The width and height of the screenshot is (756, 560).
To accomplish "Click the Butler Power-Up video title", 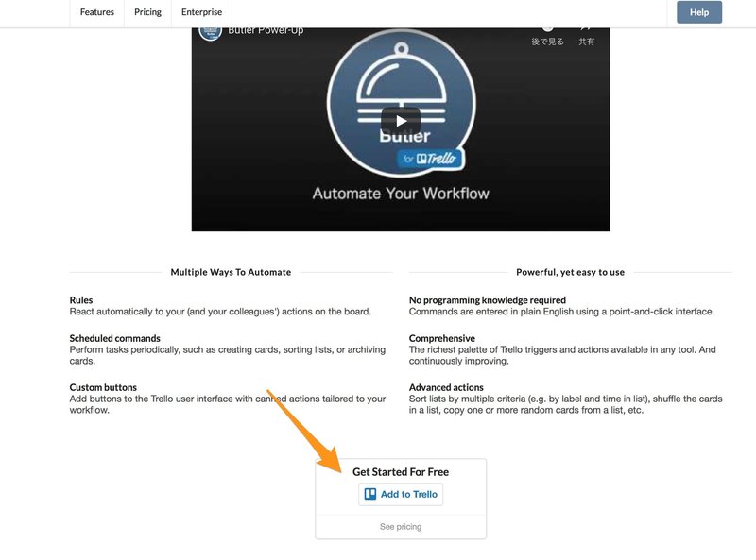I will pyautogui.click(x=266, y=30).
